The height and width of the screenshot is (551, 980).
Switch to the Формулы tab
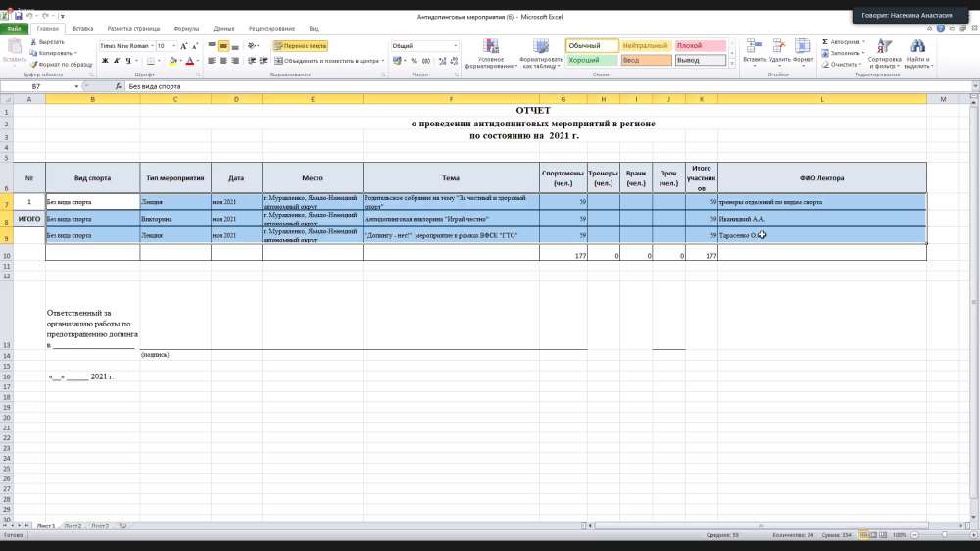pos(186,28)
